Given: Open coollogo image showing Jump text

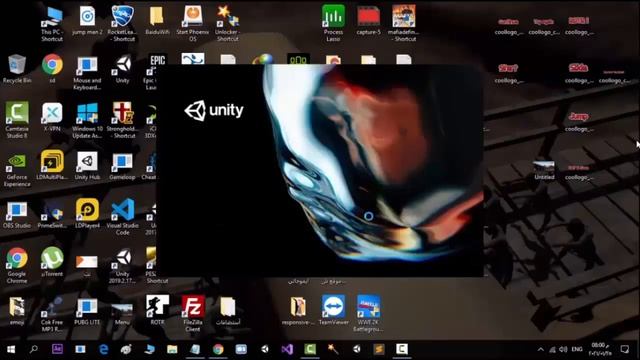Looking at the screenshot, I should point(578,122).
